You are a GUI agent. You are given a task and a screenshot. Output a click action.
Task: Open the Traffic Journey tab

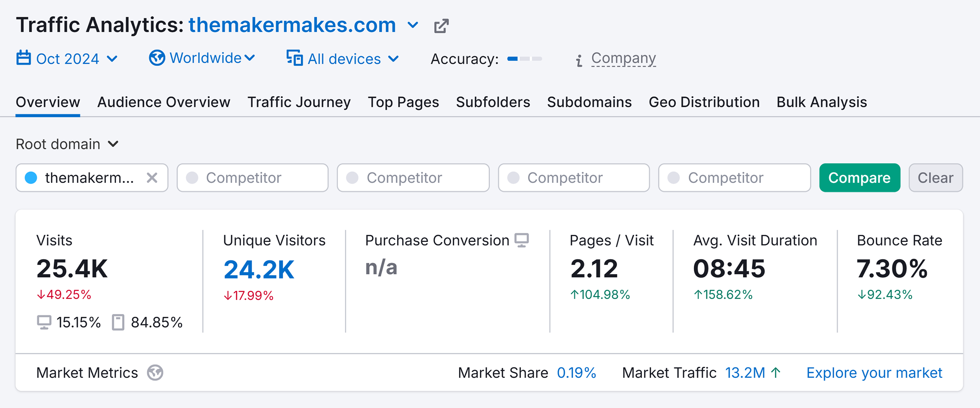click(x=299, y=102)
